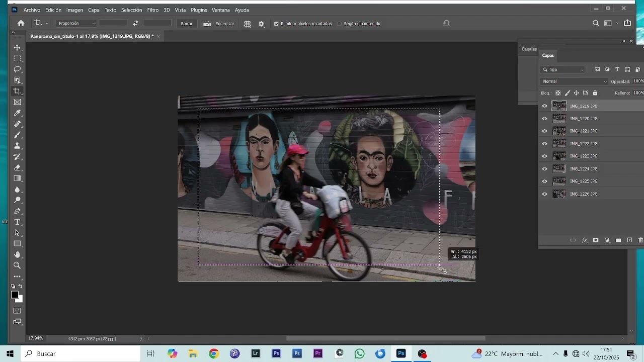Select the Hand tool
644x362 pixels.
pos(17,255)
